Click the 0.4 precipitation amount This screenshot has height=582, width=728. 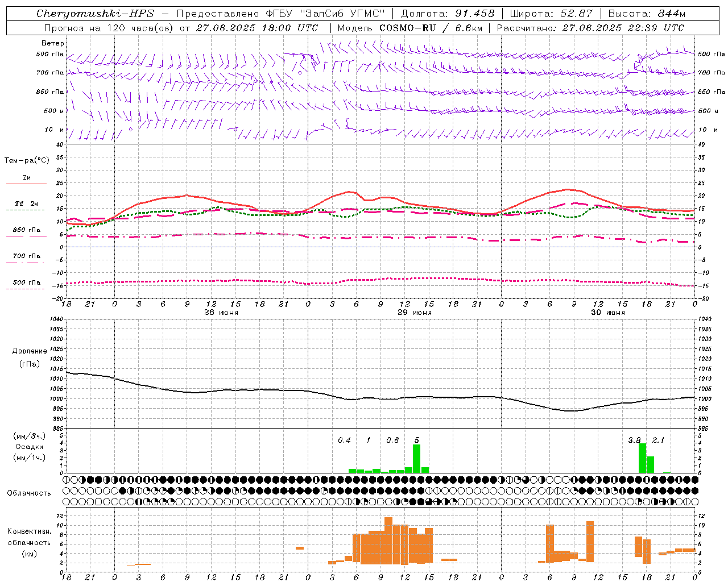pos(344,440)
